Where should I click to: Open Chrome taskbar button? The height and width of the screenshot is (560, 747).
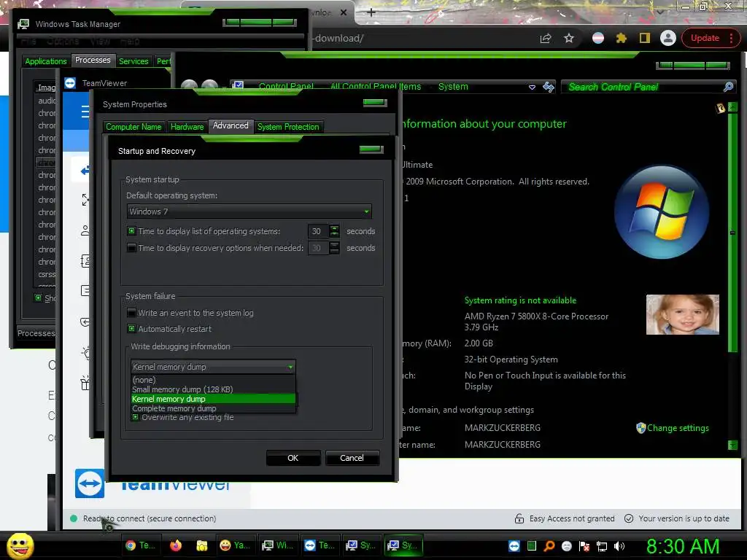[140, 545]
